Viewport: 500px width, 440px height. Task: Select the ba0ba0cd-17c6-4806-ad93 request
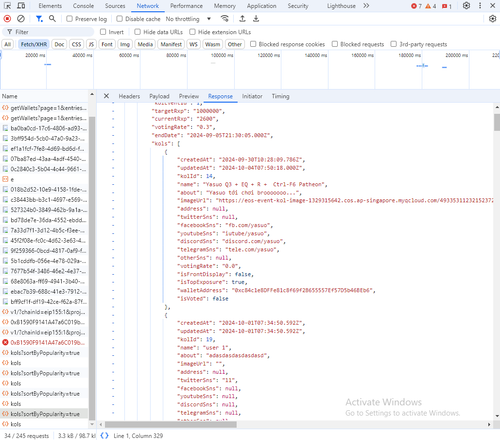click(x=44, y=128)
